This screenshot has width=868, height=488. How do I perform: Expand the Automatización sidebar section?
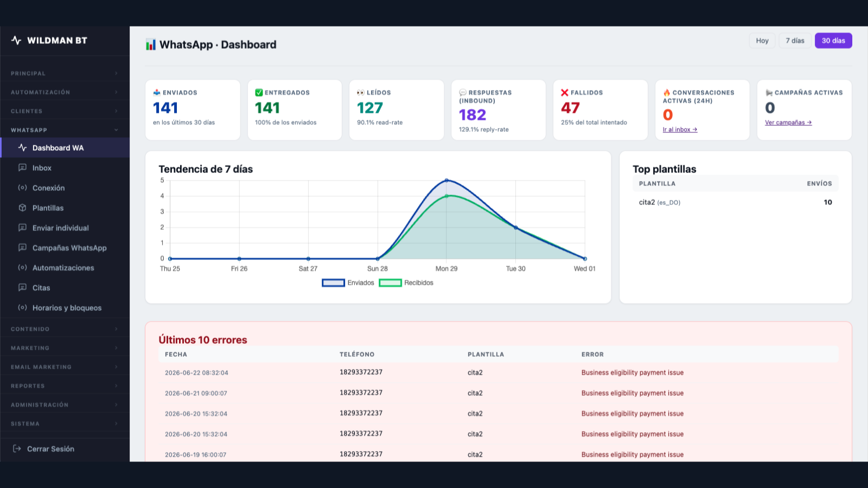click(x=65, y=92)
